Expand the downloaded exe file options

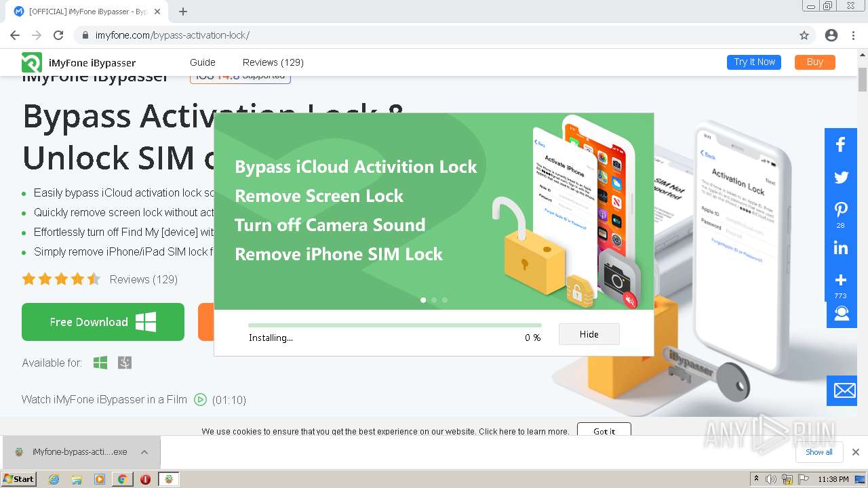[144, 452]
